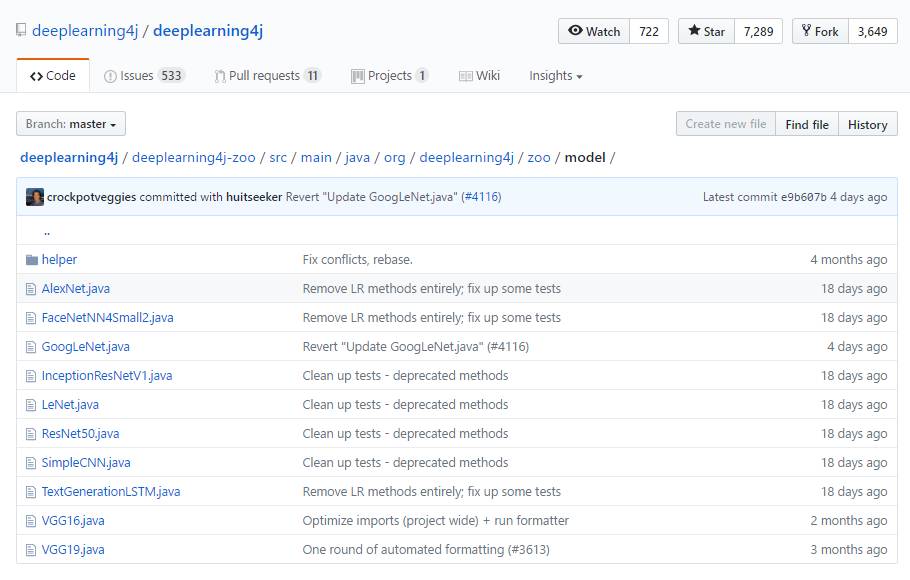Open the Branch: master dropdown
The width and height of the screenshot is (910, 580).
[x=71, y=124]
